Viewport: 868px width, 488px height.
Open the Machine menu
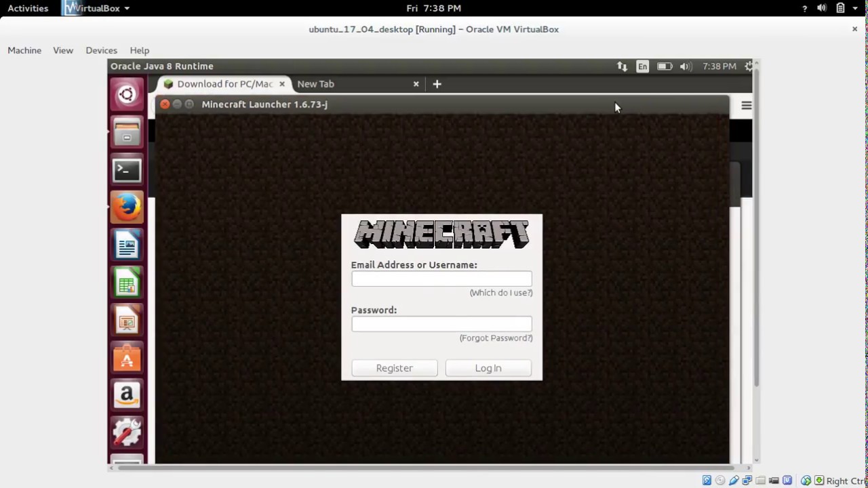click(x=24, y=50)
